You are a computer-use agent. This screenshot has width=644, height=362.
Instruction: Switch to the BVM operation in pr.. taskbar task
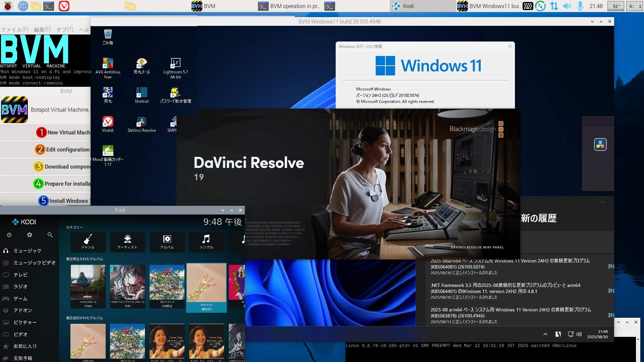(289, 6)
